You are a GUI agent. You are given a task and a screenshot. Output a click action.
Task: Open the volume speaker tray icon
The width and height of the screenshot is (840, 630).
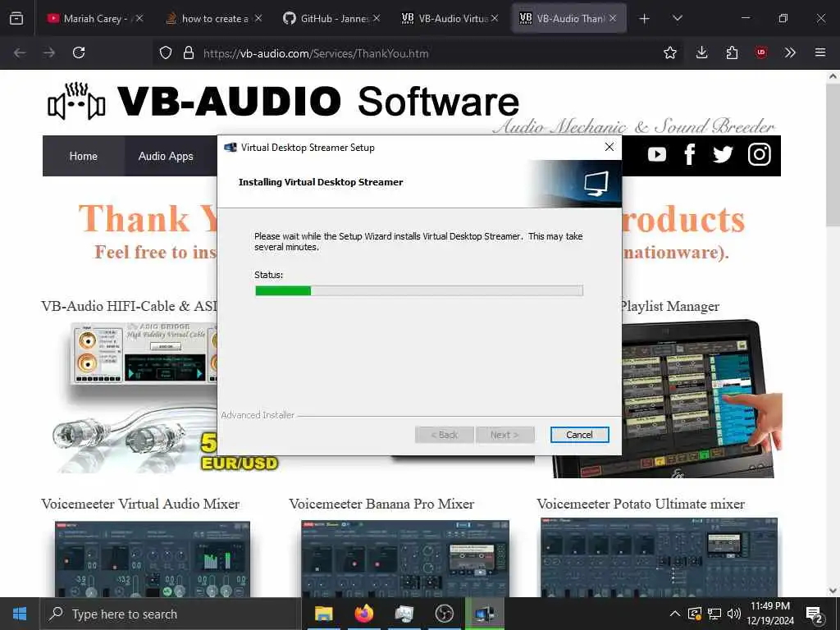[734, 614]
